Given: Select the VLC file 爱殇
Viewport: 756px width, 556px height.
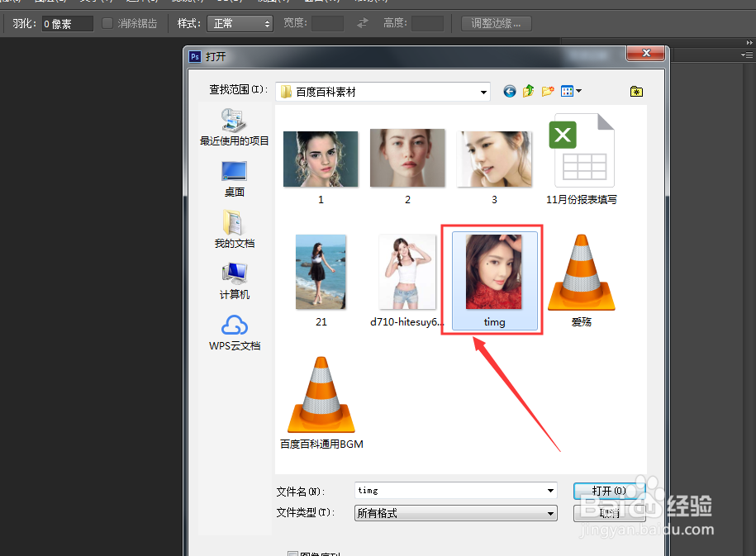Looking at the screenshot, I should tap(582, 281).
